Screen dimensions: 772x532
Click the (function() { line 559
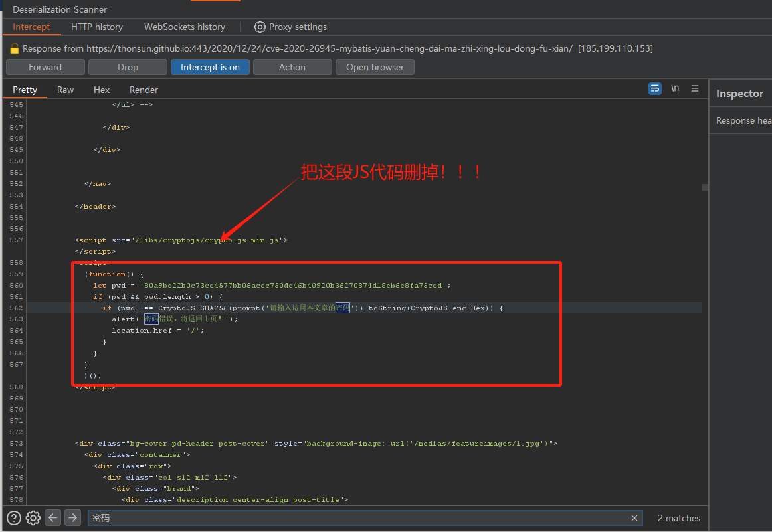[x=114, y=274]
